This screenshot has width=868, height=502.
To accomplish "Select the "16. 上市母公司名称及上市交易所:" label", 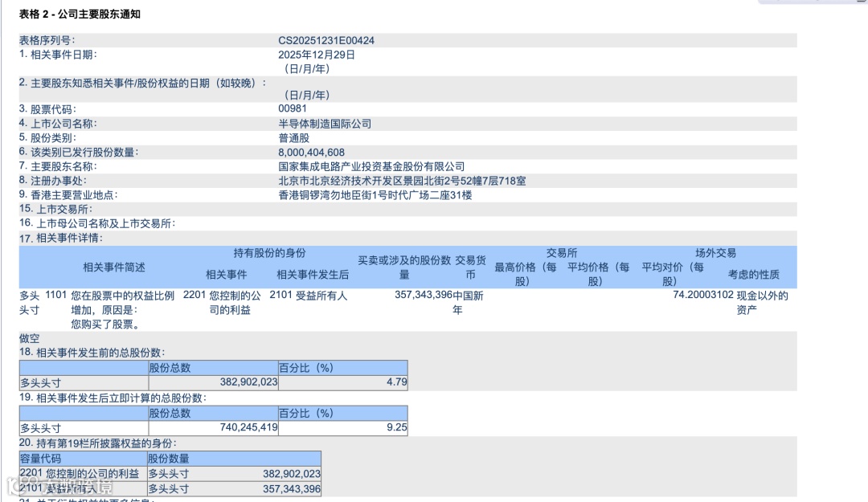I will [x=97, y=223].
